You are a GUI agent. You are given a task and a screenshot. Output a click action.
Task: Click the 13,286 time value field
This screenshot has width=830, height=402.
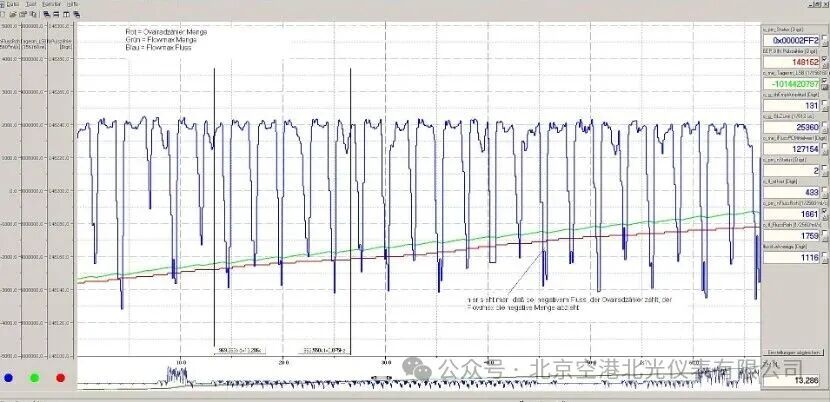(792, 380)
